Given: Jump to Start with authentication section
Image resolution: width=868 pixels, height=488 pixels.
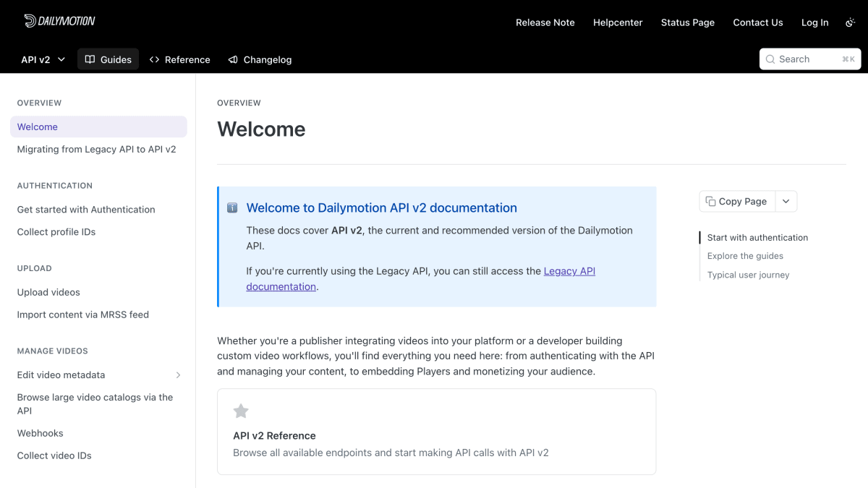Looking at the screenshot, I should (x=757, y=237).
